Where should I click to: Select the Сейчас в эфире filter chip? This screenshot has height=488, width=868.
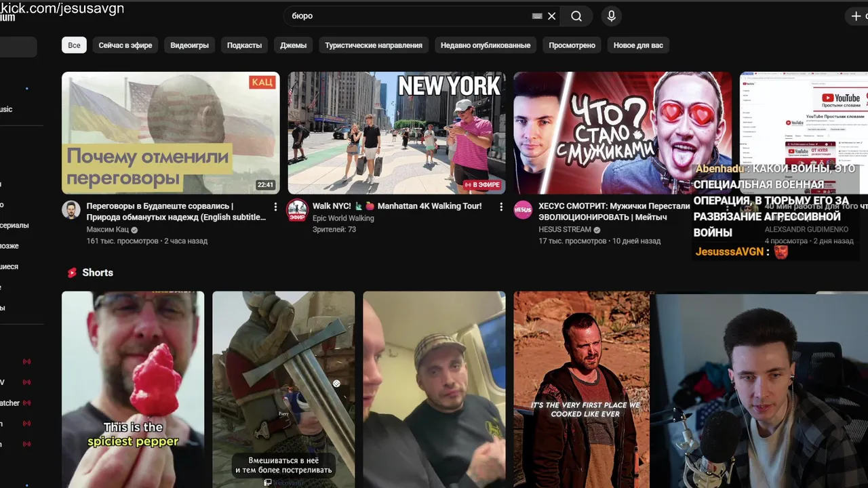click(125, 45)
